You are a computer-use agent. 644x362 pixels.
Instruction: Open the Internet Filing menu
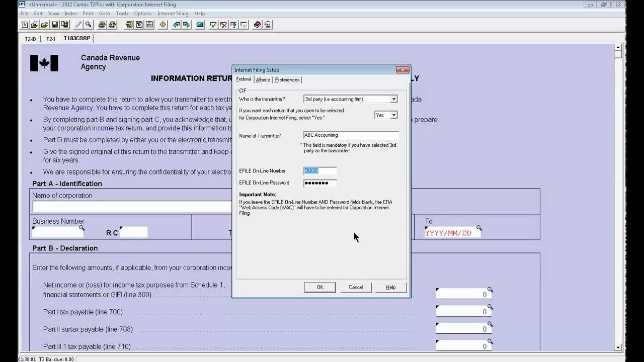pyautogui.click(x=173, y=14)
